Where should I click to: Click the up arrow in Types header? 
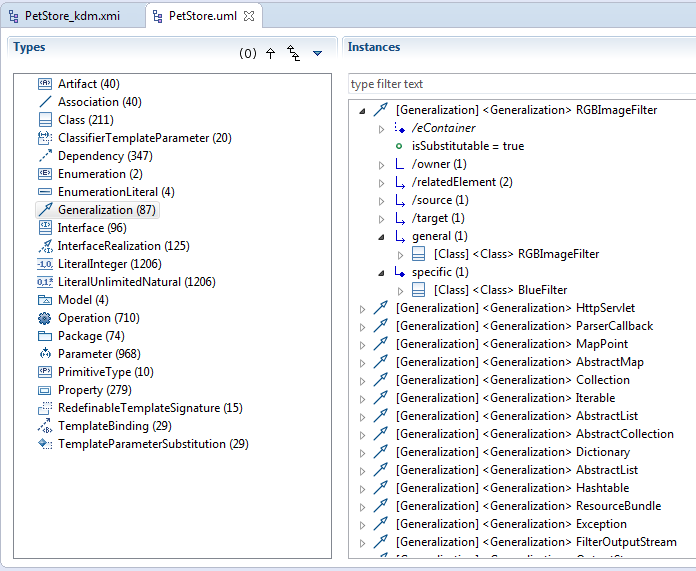(270, 53)
